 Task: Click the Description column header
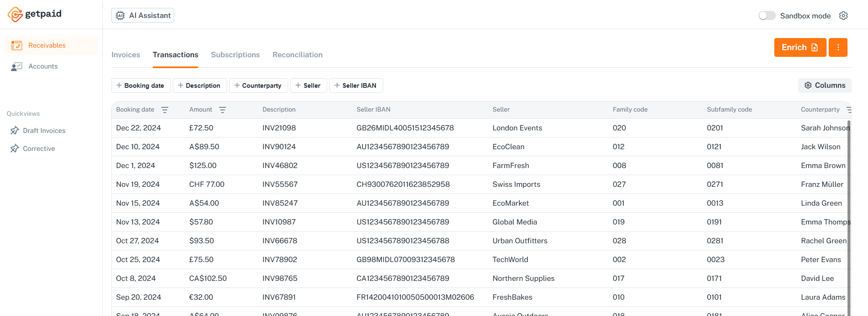(x=279, y=110)
